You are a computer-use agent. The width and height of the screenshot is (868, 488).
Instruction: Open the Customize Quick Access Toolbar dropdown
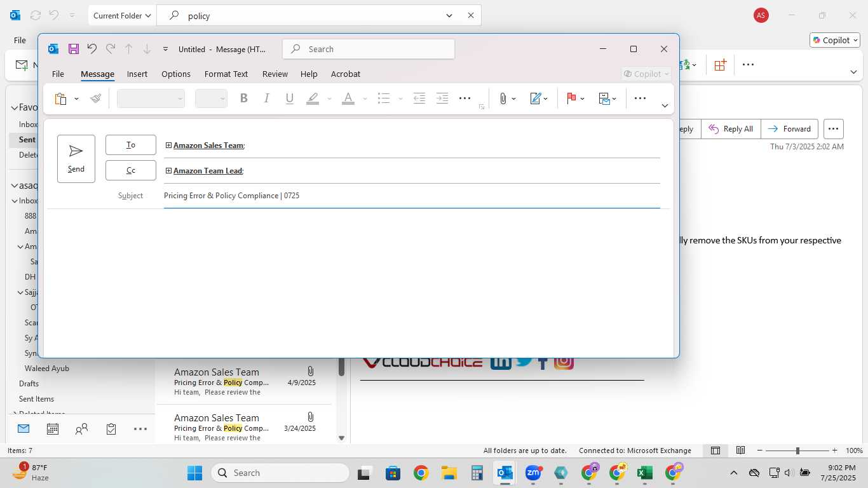pos(165,49)
